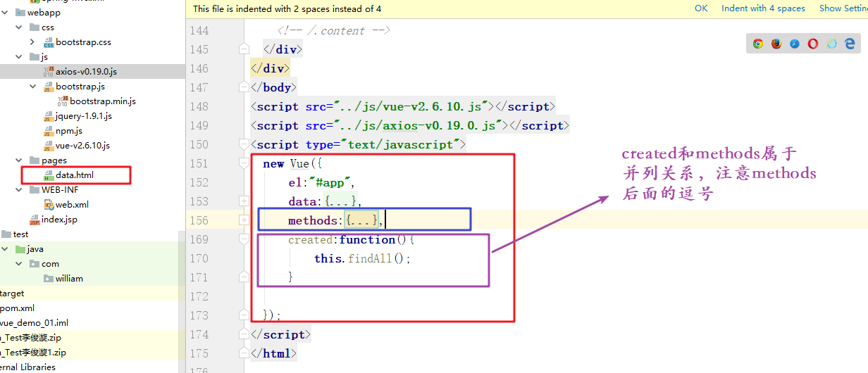Collapse the WEB-INF folder arrow
The width and height of the screenshot is (868, 373).
[x=19, y=190]
